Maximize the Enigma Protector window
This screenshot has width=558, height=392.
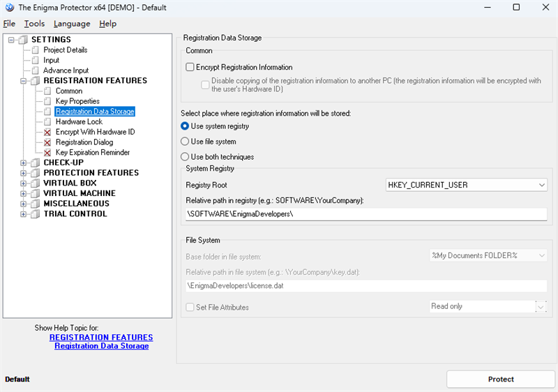pyautogui.click(x=516, y=7)
